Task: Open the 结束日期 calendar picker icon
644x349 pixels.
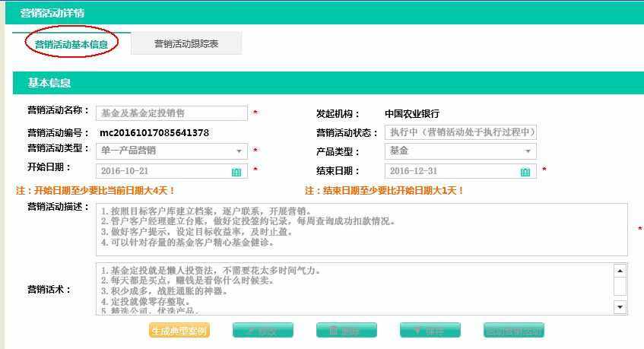Action: 525,172
